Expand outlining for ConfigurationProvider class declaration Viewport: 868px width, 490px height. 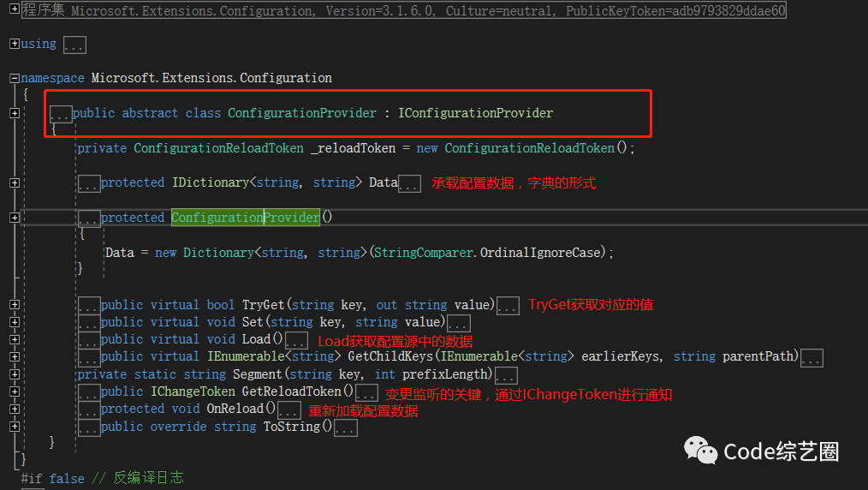coord(15,113)
